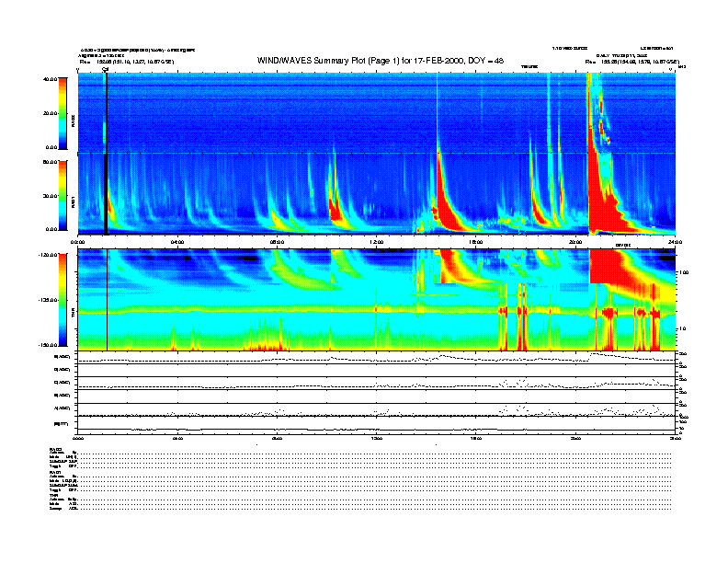Click the 12:00 tick label under the RAD1 spectrogram

tap(377, 242)
